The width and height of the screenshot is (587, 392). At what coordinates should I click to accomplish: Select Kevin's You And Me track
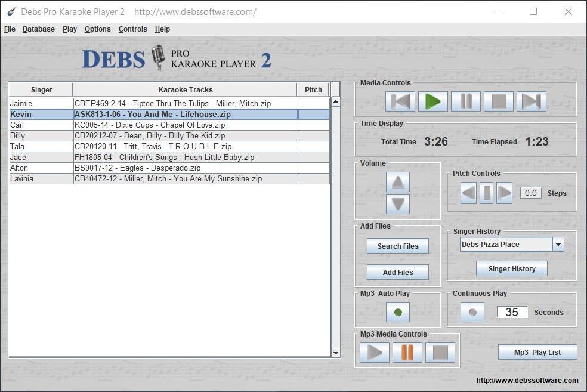(x=169, y=114)
